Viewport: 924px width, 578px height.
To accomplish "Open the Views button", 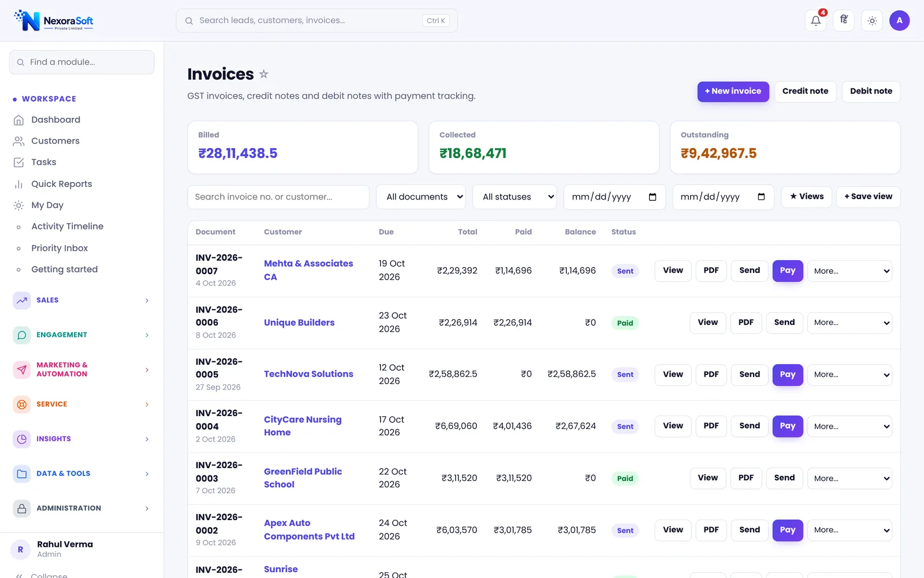I will click(x=807, y=197).
